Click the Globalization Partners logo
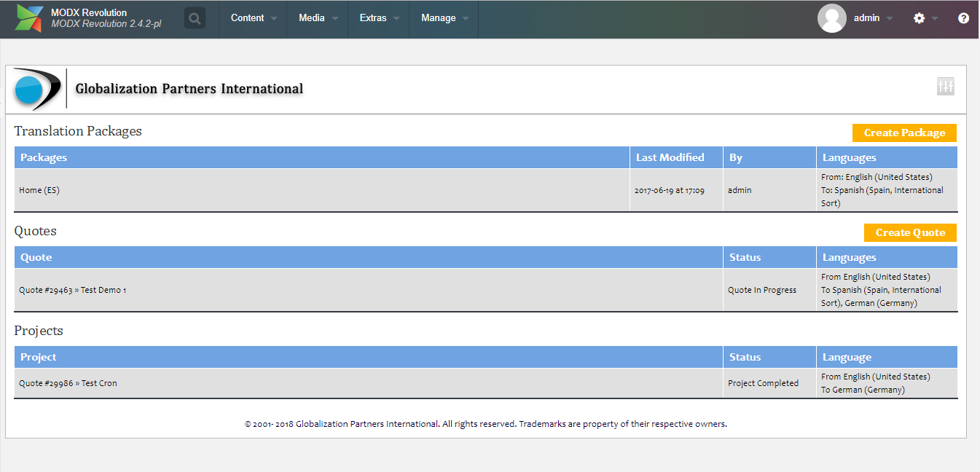The height and width of the screenshot is (472, 980). pos(37,89)
